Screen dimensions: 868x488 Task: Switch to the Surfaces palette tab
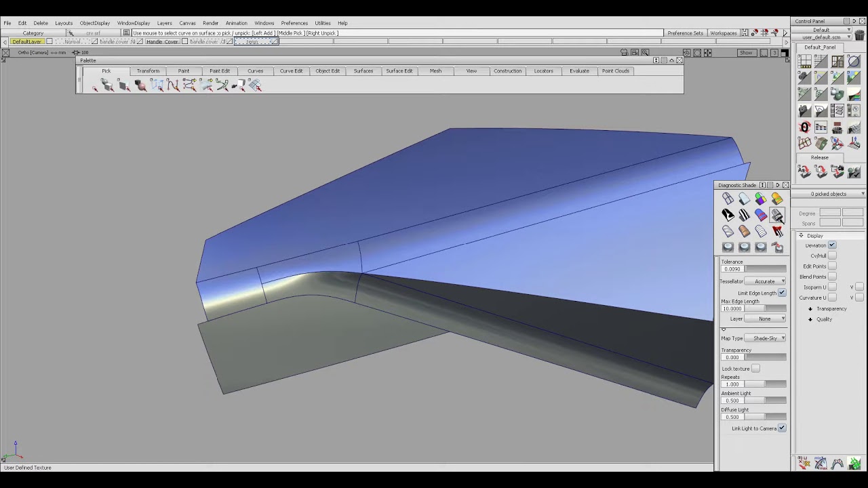click(363, 71)
